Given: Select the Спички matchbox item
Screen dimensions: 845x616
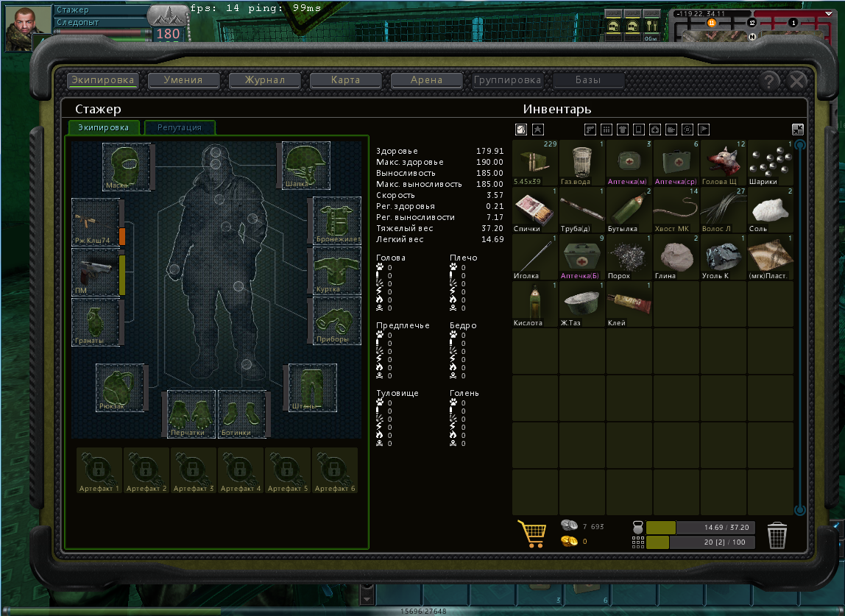Looking at the screenshot, I should 535,210.
